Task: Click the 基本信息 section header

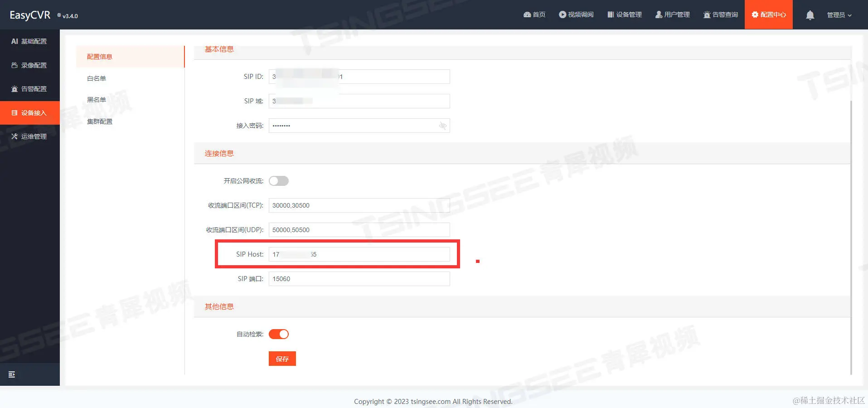Action: pos(219,49)
